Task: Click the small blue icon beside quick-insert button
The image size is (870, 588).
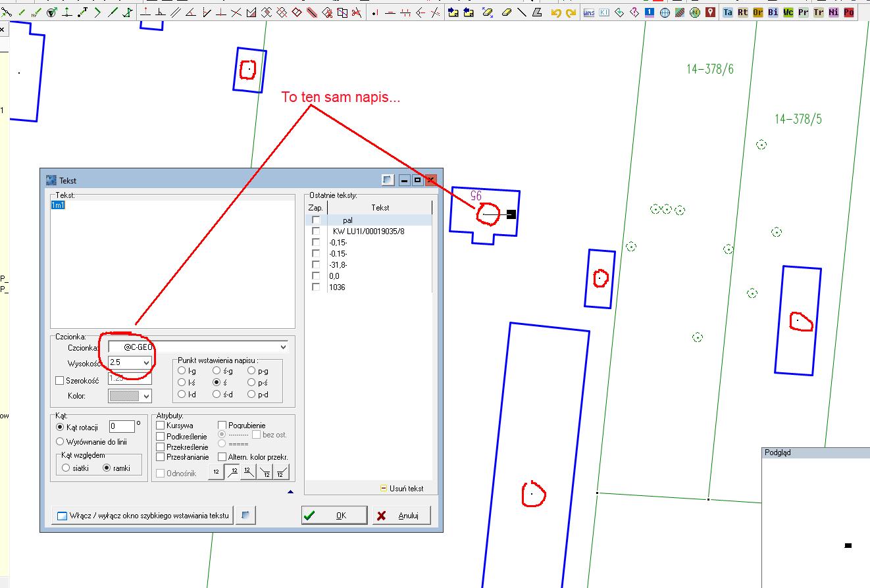Action: (x=245, y=515)
